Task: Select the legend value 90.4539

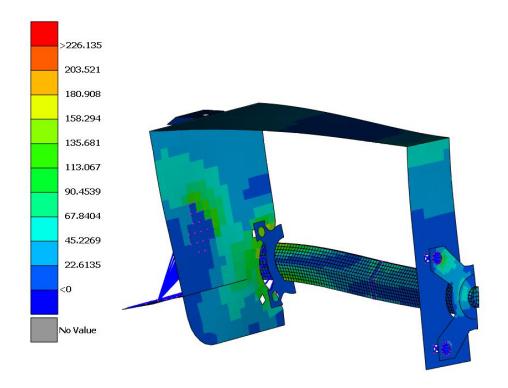Action: coord(82,191)
